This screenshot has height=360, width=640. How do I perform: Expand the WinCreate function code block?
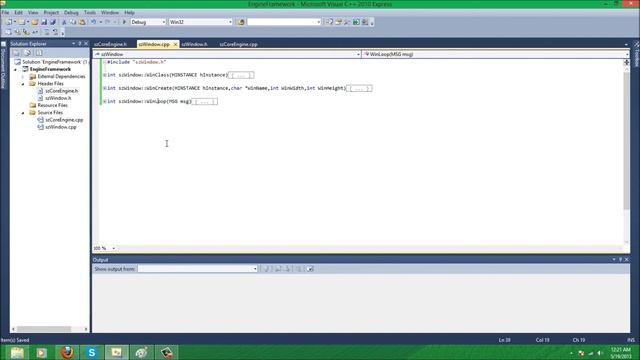pyautogui.click(x=105, y=88)
